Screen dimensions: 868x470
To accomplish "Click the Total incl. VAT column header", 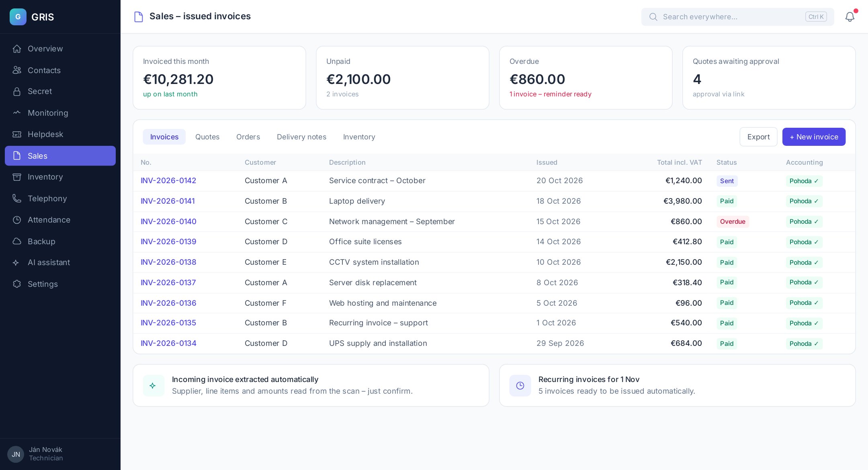I will pos(679,163).
